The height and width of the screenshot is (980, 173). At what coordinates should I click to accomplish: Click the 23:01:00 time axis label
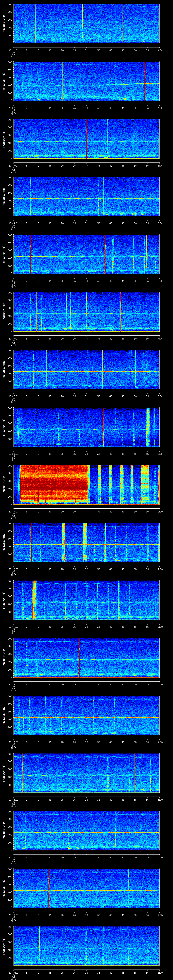(13, 50)
